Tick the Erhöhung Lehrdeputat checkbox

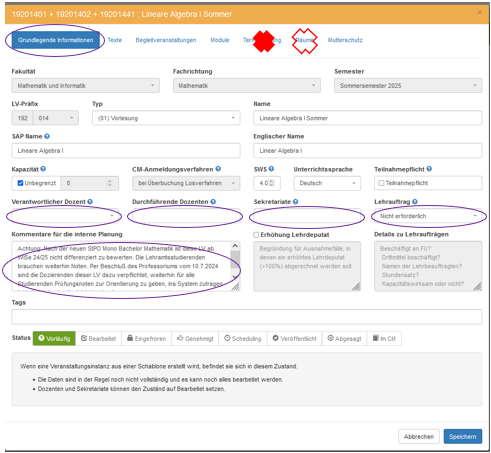(x=256, y=235)
